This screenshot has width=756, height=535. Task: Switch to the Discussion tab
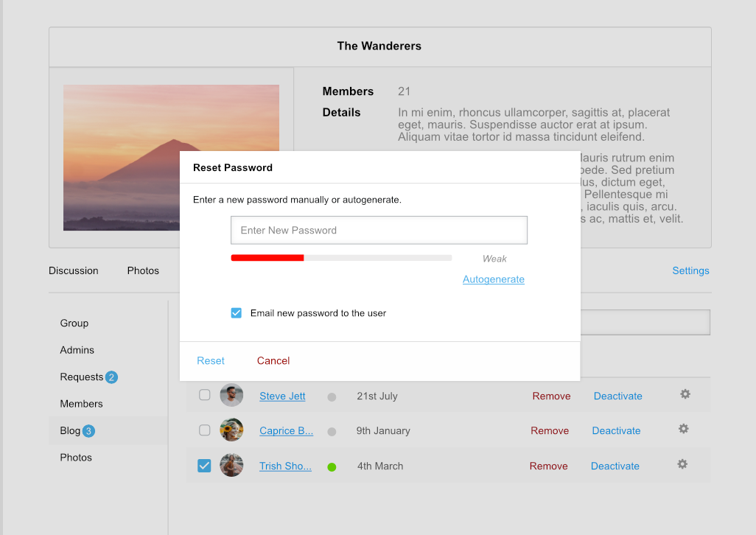coord(74,270)
